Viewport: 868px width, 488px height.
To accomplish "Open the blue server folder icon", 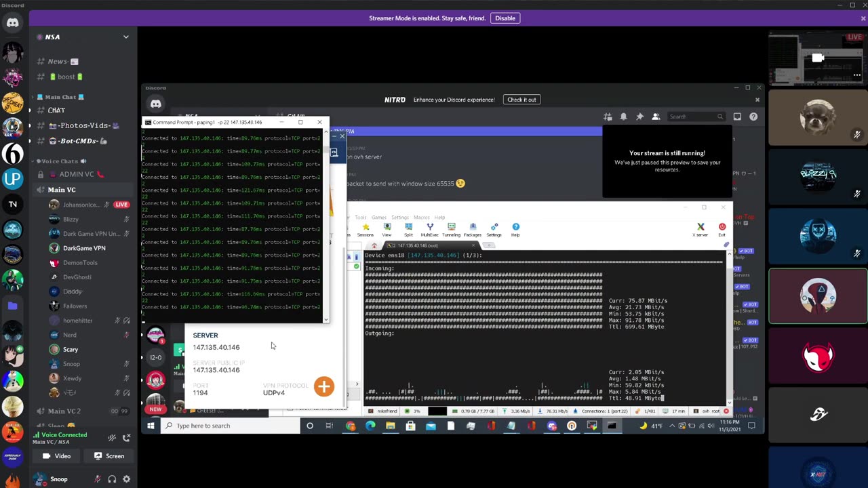I will coord(12,306).
